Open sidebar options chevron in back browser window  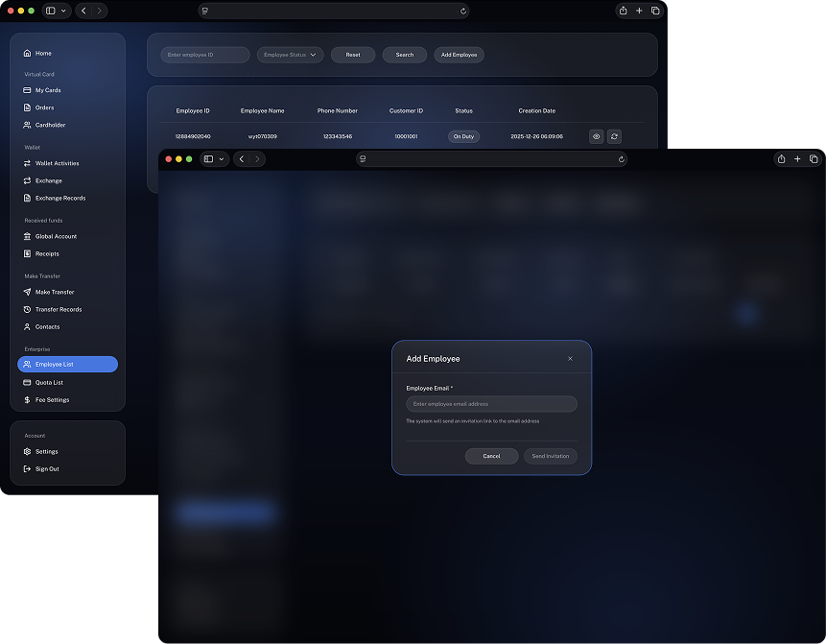(x=64, y=11)
